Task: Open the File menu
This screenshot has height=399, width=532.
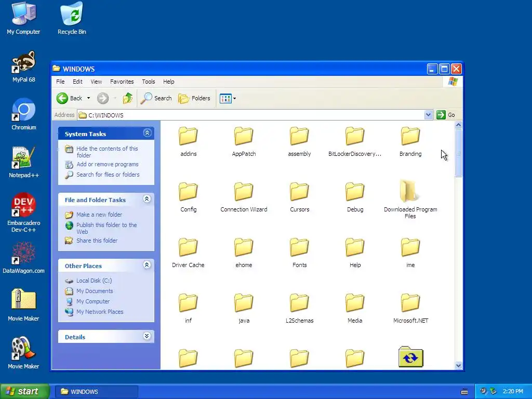Action: click(x=60, y=82)
